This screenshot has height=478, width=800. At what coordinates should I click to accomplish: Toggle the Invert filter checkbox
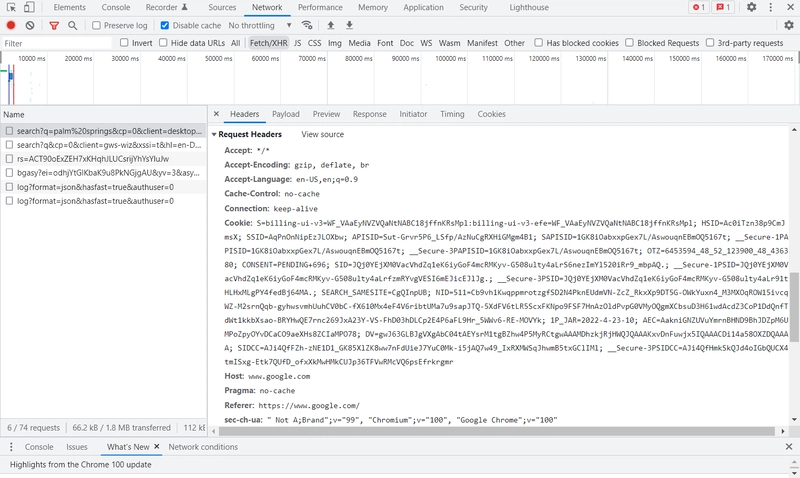124,43
